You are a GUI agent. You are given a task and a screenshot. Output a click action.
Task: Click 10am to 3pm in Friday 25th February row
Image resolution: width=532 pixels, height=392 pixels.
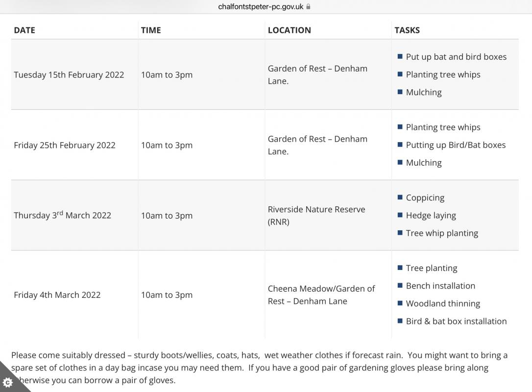click(x=167, y=145)
